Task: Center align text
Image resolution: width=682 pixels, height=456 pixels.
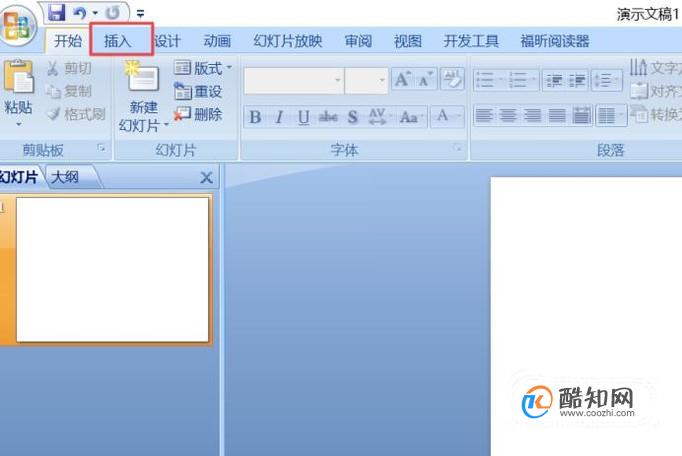Action: [x=508, y=116]
